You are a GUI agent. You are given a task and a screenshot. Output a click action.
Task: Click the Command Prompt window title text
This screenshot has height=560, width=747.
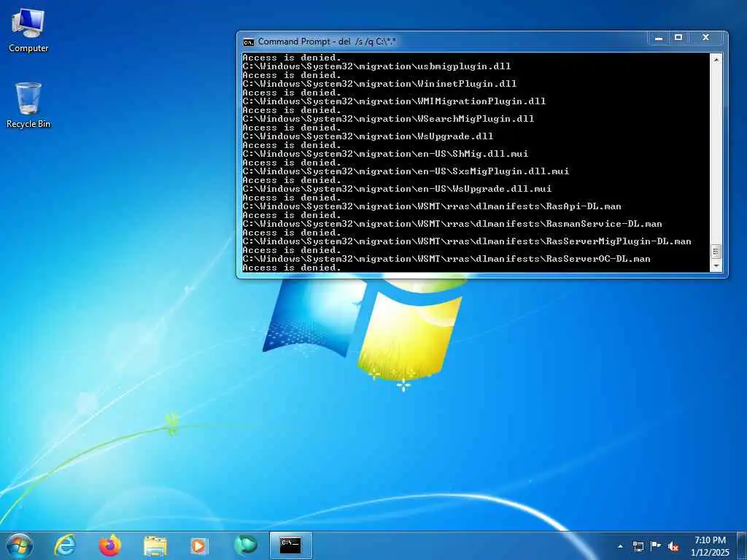click(x=327, y=42)
